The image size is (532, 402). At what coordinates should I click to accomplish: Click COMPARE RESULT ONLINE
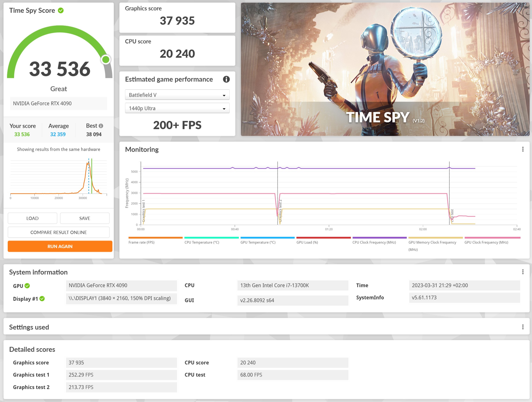59,232
